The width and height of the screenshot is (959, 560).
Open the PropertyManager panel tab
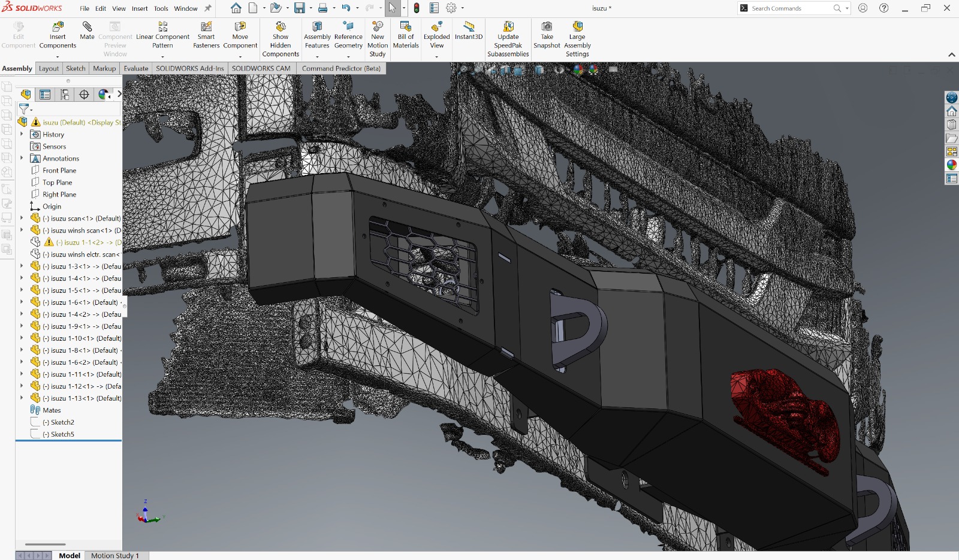tap(45, 95)
